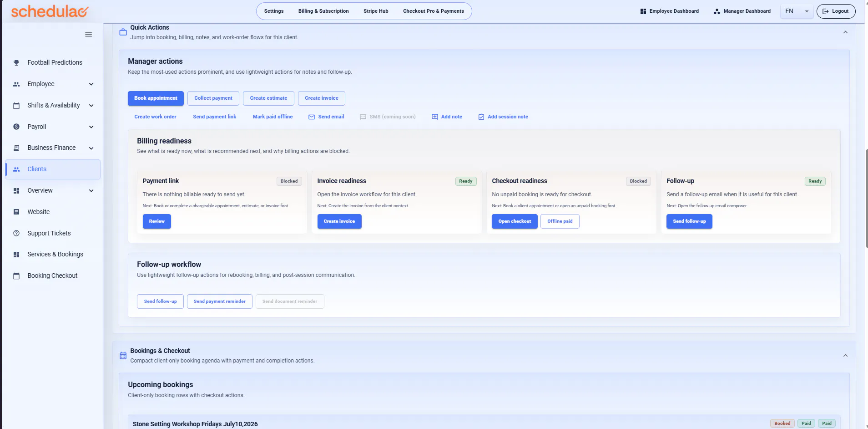
Task: Click the Schedulaa logo
Action: coord(50,11)
